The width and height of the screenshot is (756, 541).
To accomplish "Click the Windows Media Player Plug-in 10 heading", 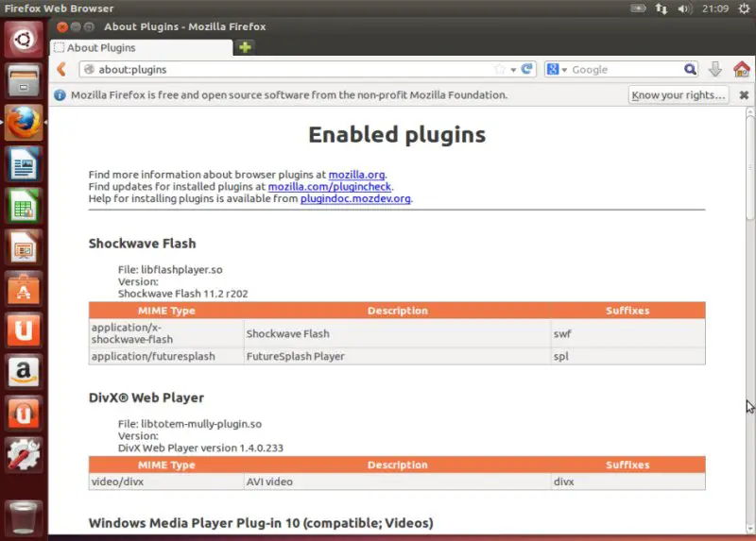I will (x=261, y=523).
